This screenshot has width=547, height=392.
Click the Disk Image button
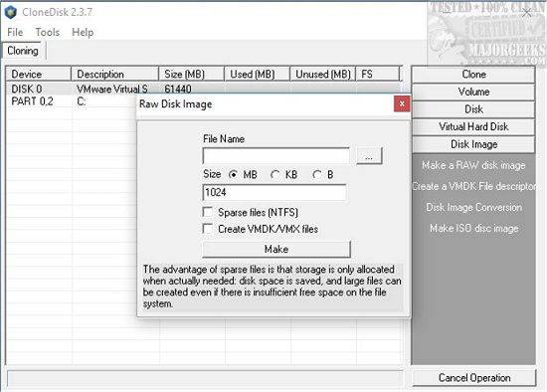(x=473, y=144)
